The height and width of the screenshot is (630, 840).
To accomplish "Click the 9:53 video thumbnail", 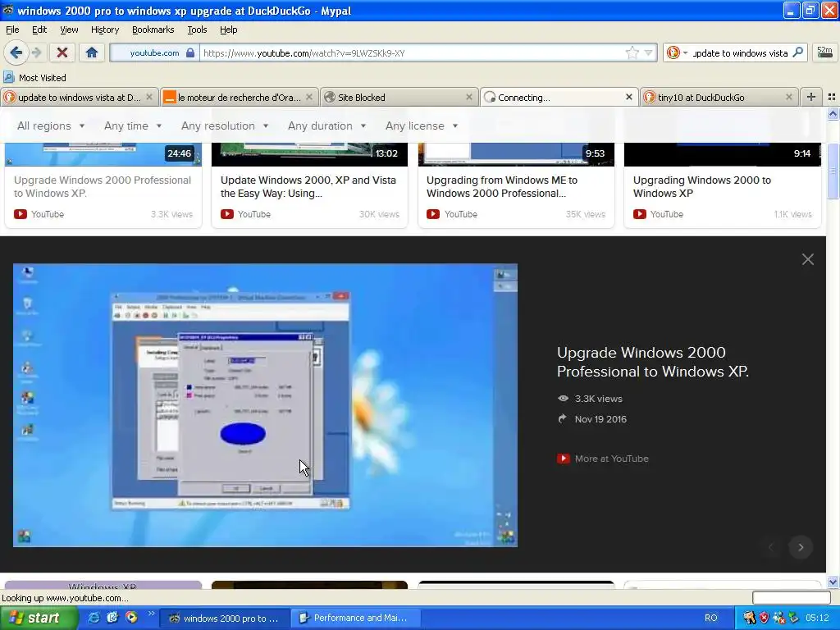I will [516, 154].
